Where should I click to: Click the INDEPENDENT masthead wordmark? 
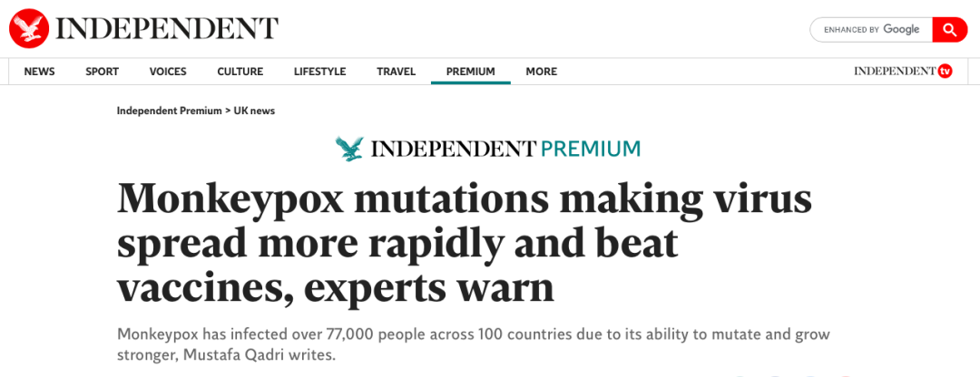[167, 29]
